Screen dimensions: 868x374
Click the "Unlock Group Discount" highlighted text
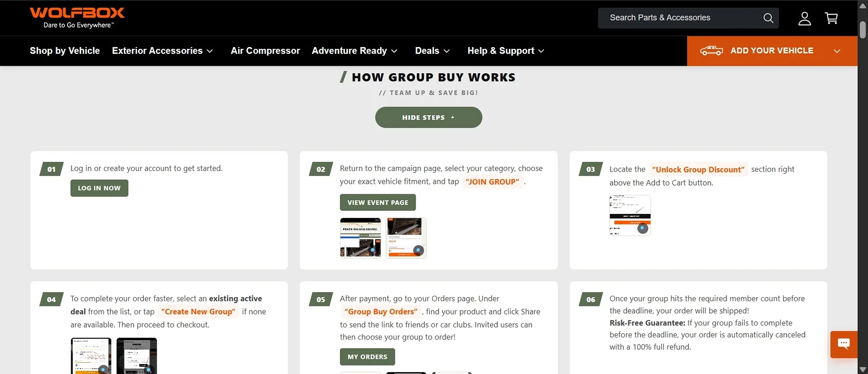(698, 170)
